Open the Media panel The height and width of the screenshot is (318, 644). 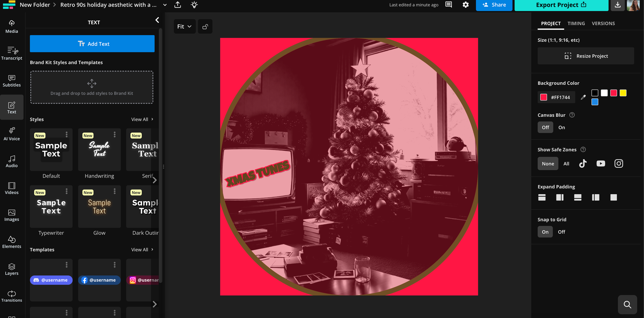pyautogui.click(x=12, y=26)
